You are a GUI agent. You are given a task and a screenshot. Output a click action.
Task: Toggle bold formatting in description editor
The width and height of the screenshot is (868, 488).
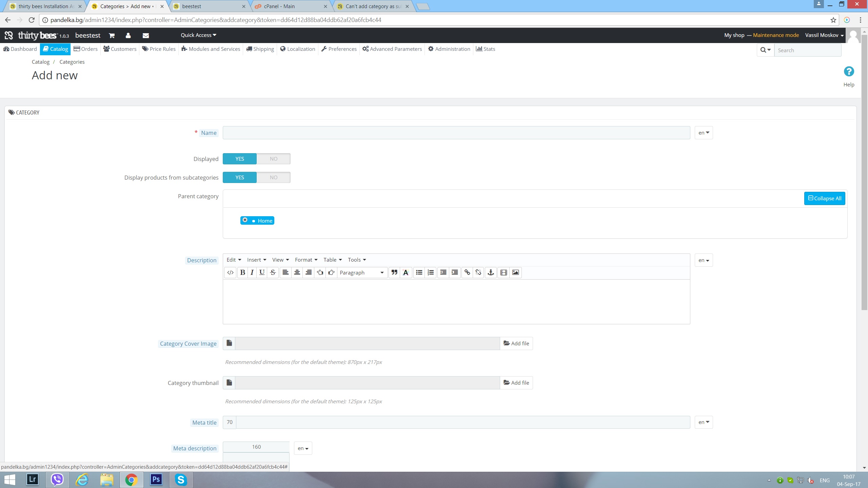[x=242, y=272]
